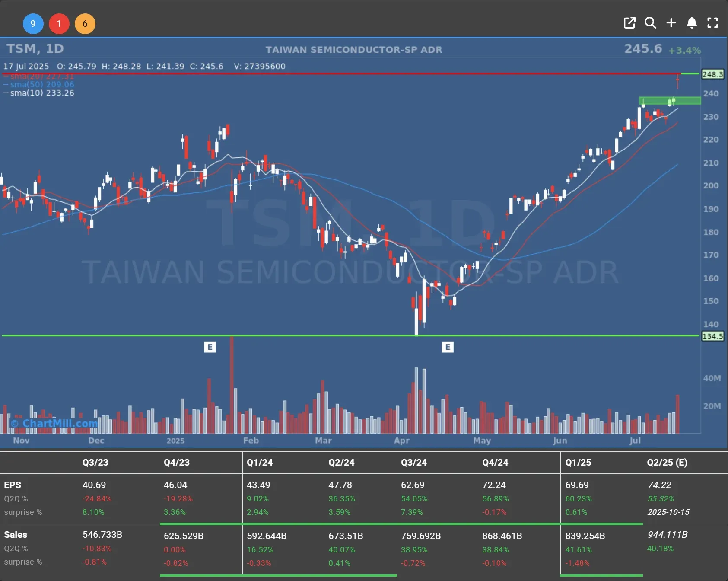Click the Q2/25 (E) column header
Viewport: 728px width, 581px height.
point(667,463)
